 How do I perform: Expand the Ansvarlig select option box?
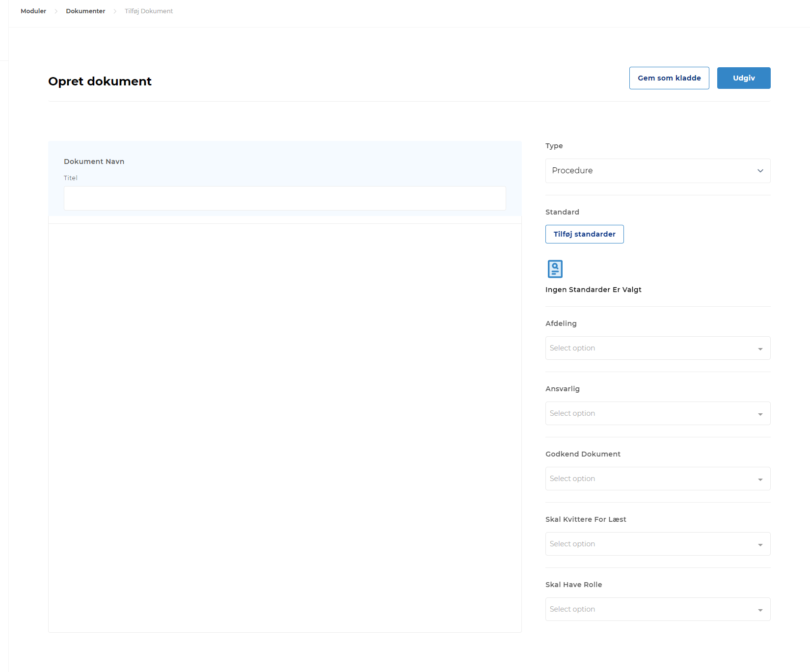pyautogui.click(x=648, y=413)
